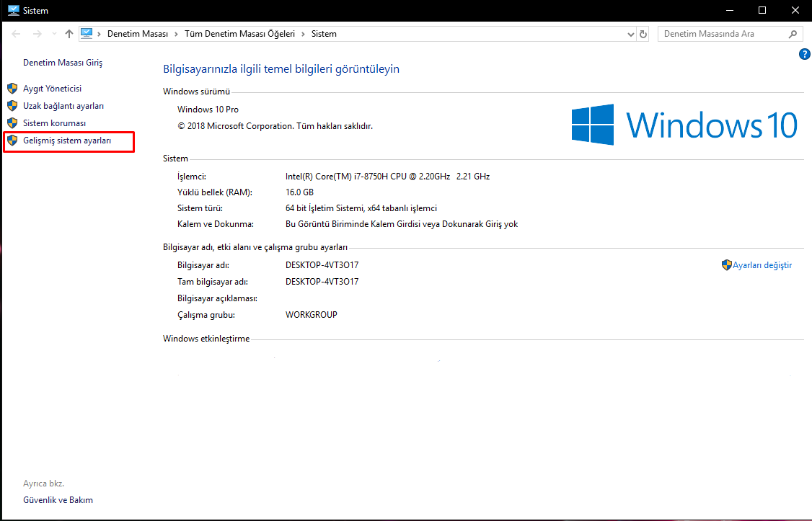Select the WORKGROUP value
This screenshot has width=812, height=521.
pyautogui.click(x=312, y=315)
